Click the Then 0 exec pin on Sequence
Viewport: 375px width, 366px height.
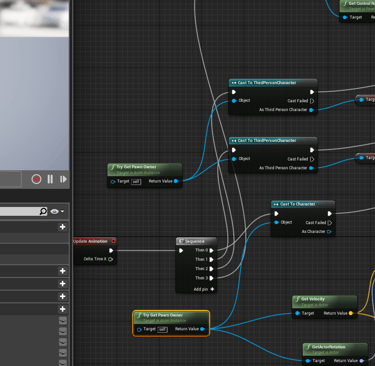[211, 250]
